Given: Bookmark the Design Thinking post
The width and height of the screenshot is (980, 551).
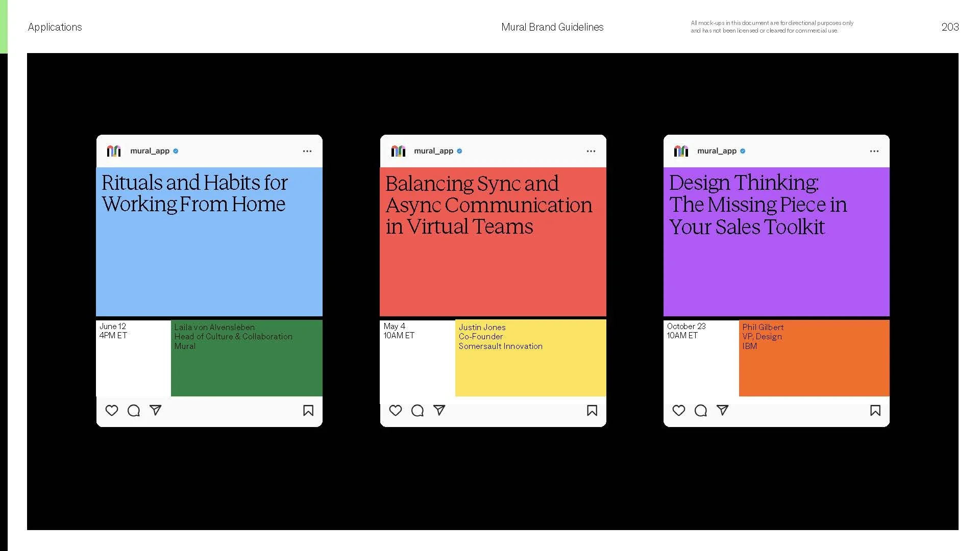Looking at the screenshot, I should coord(875,411).
